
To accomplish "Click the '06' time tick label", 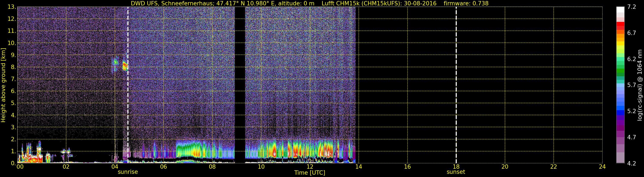I will pyautogui.click(x=164, y=167).
